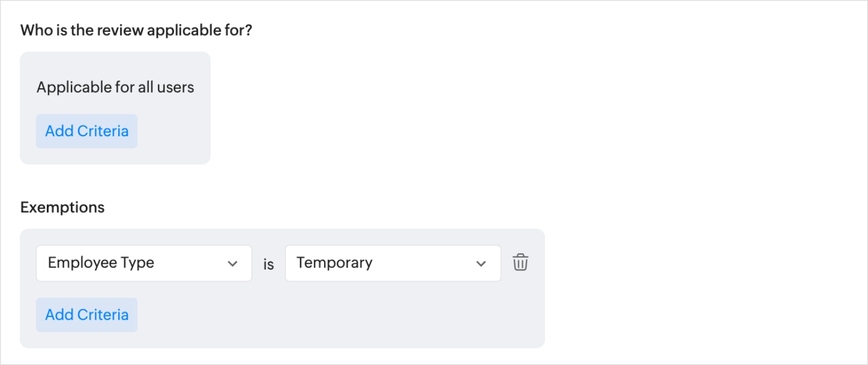The height and width of the screenshot is (365, 868).
Task: Click the word "Exemptions" above the criteria panel
Action: pyautogui.click(x=62, y=208)
